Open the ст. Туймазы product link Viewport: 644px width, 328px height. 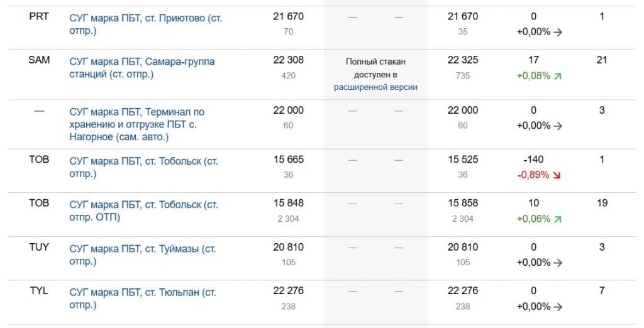pos(142,255)
